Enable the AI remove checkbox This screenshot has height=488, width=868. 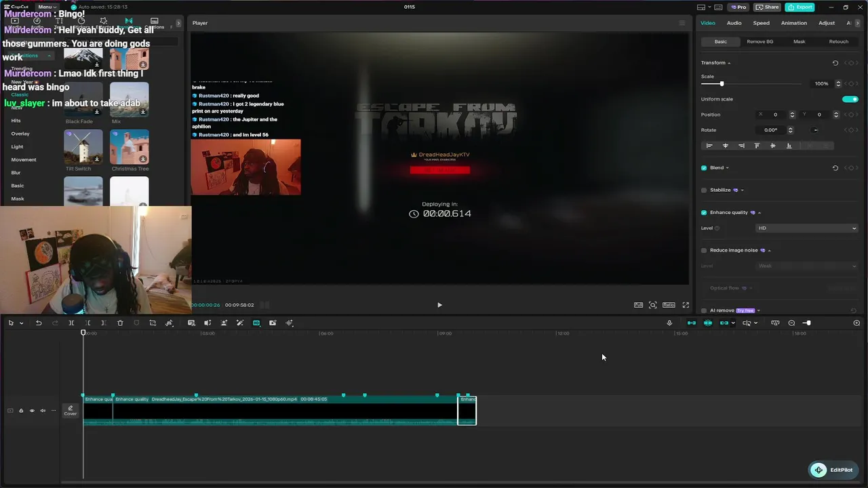click(x=704, y=310)
